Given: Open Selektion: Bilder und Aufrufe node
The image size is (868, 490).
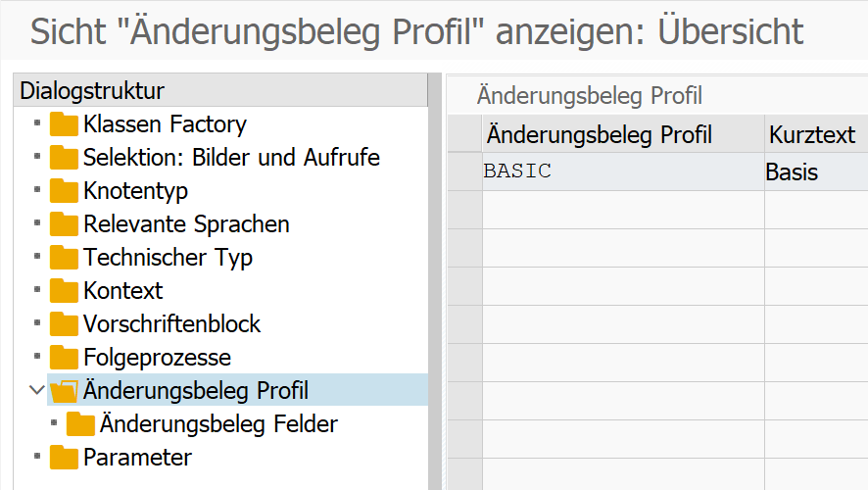Looking at the screenshot, I should click(231, 158).
